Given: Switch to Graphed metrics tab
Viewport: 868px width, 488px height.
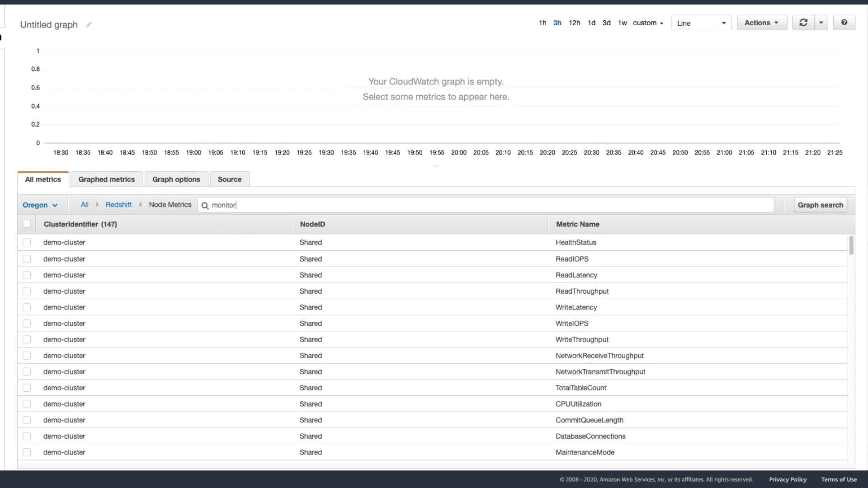Looking at the screenshot, I should [x=106, y=179].
